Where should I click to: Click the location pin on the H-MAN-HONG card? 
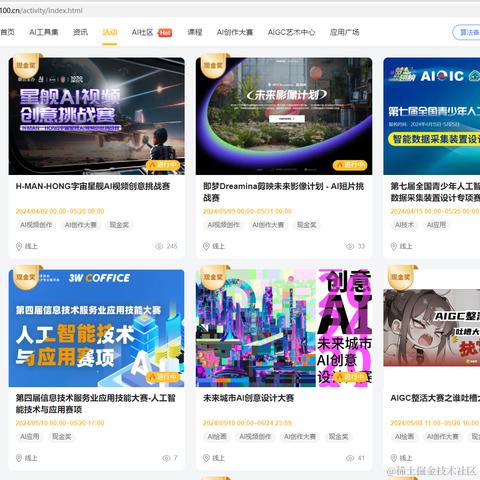(19, 246)
